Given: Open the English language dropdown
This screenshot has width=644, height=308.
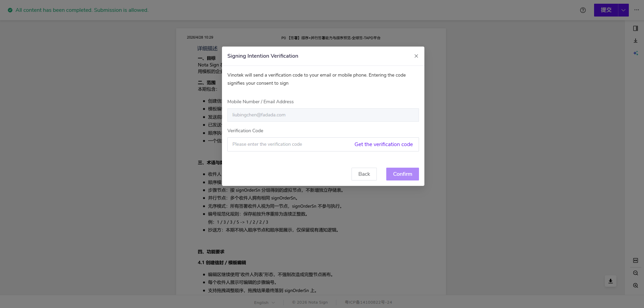Looking at the screenshot, I should [x=264, y=303].
